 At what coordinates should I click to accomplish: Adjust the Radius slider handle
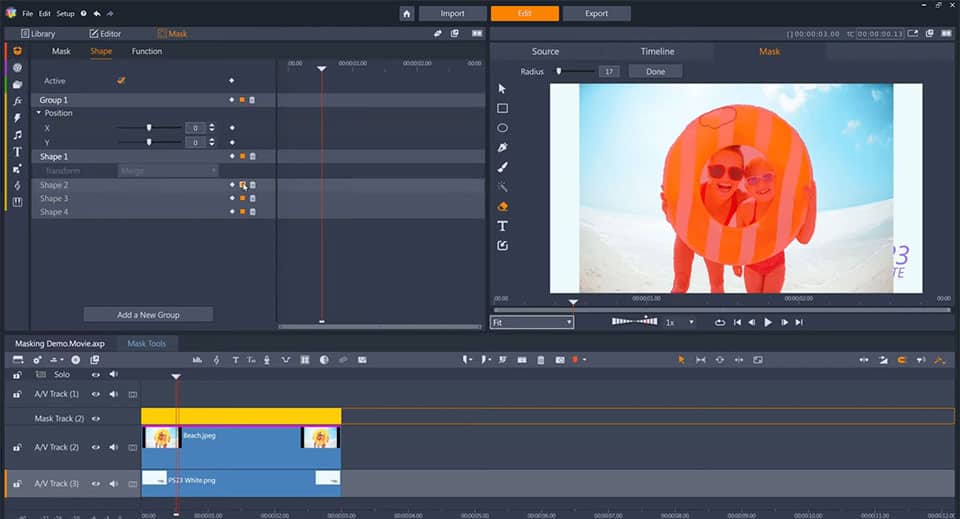click(x=560, y=71)
